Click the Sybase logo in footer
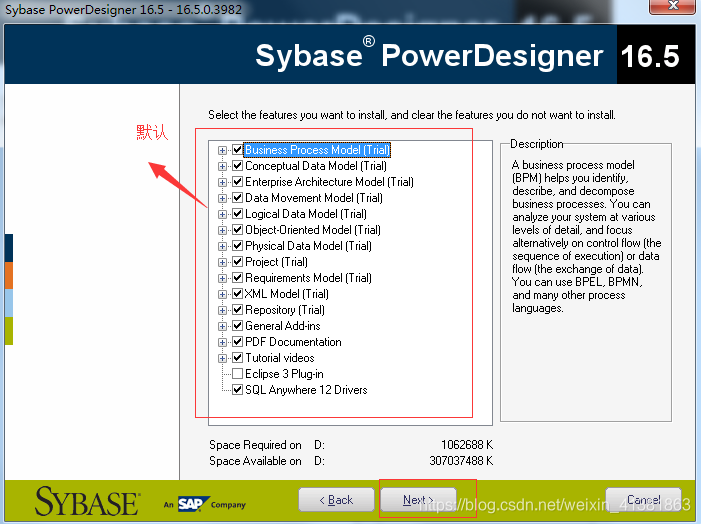701x524 pixels. 88,502
